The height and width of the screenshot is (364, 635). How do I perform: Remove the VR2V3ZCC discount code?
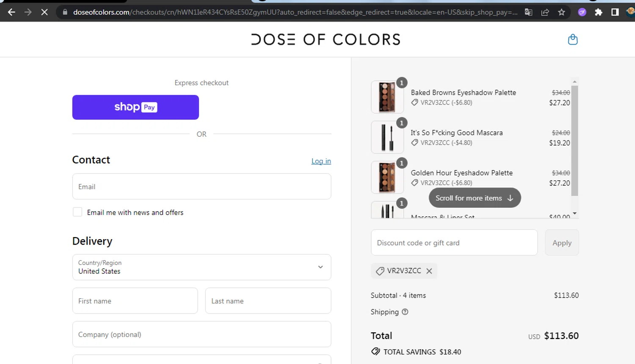(429, 271)
